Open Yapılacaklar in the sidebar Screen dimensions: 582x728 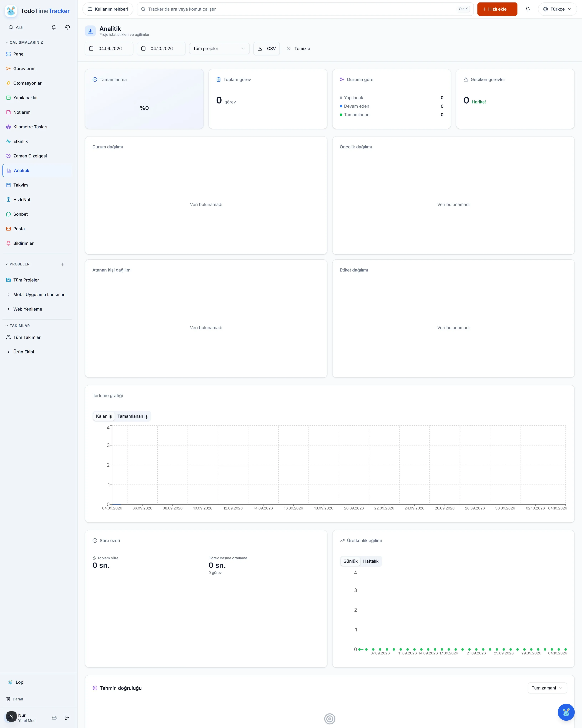click(x=37, y=98)
